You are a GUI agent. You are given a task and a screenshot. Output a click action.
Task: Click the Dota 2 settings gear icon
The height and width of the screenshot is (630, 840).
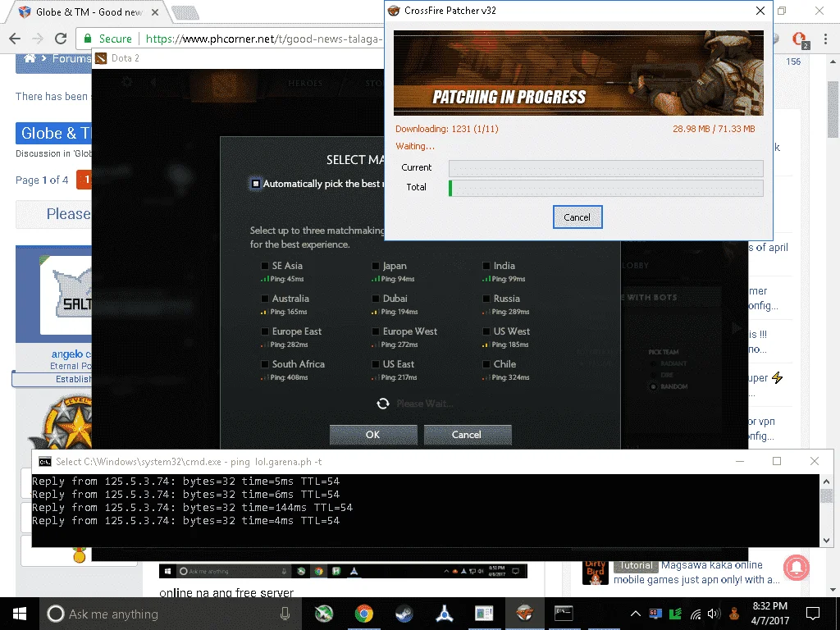pos(127,81)
